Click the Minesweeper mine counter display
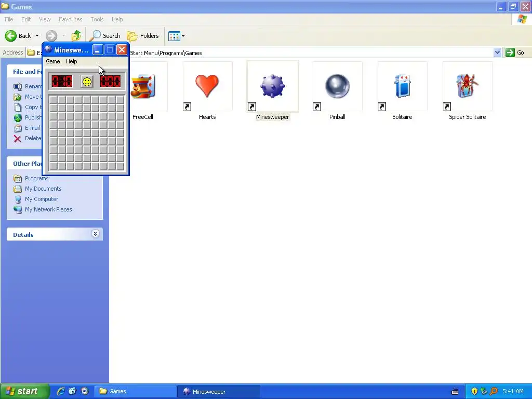The image size is (532, 399). click(x=62, y=82)
